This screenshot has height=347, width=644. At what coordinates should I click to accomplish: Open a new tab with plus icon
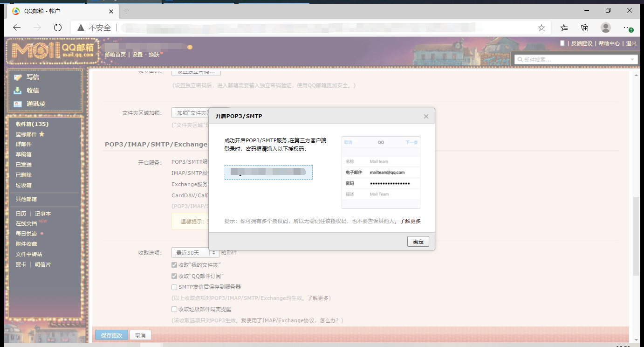tap(126, 11)
